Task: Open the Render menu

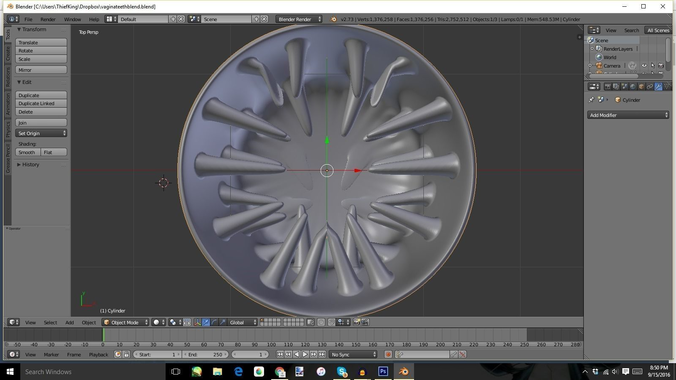Action: (x=48, y=19)
